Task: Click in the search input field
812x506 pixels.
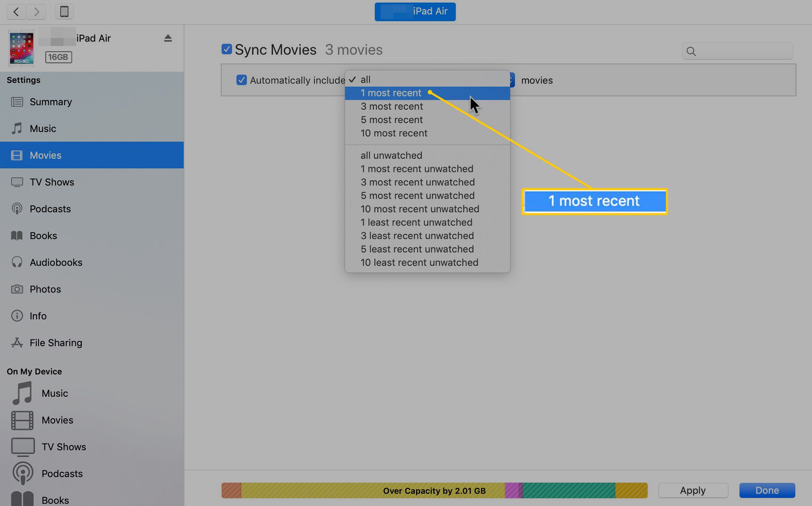Action: [737, 51]
